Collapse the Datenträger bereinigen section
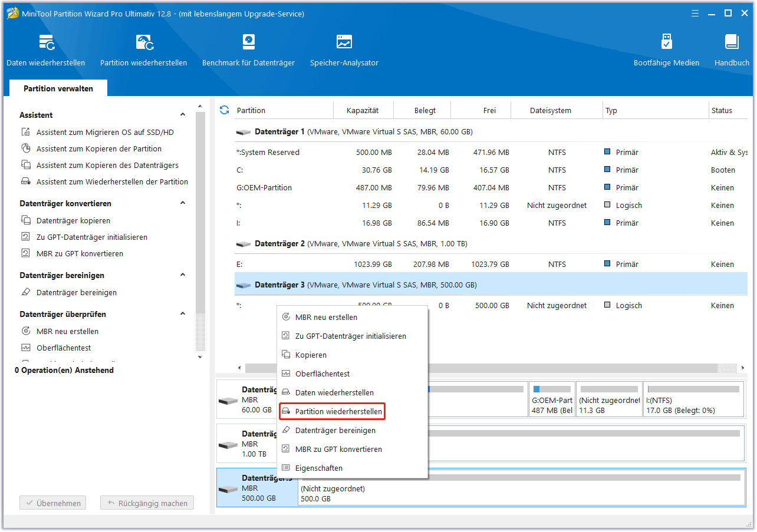Image resolution: width=757 pixels, height=532 pixels. 183,275
